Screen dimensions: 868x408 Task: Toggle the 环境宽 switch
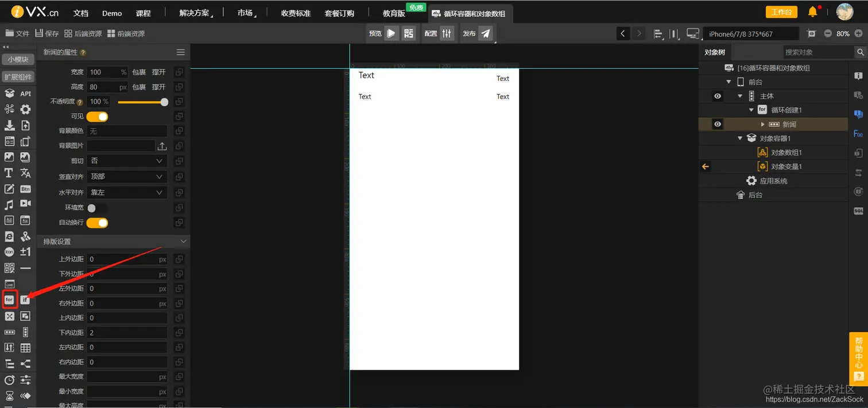click(x=97, y=208)
